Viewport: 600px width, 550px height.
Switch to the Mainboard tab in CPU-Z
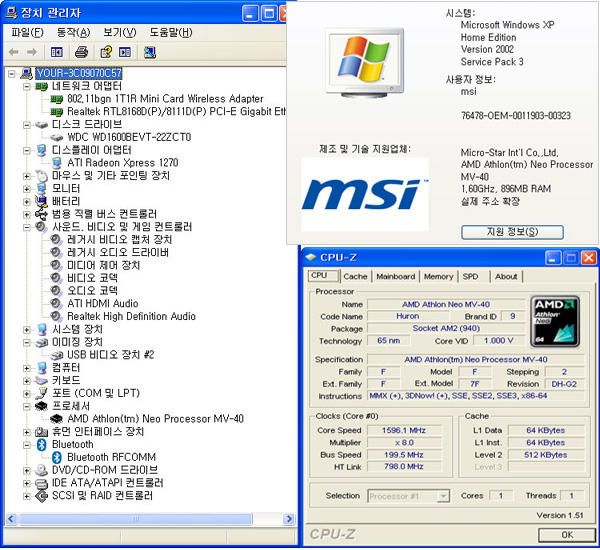point(395,276)
